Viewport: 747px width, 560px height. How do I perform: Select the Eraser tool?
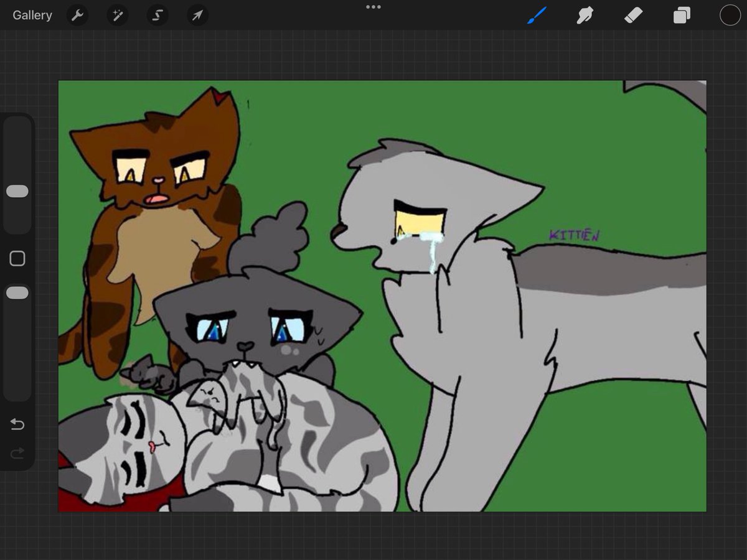click(x=633, y=16)
